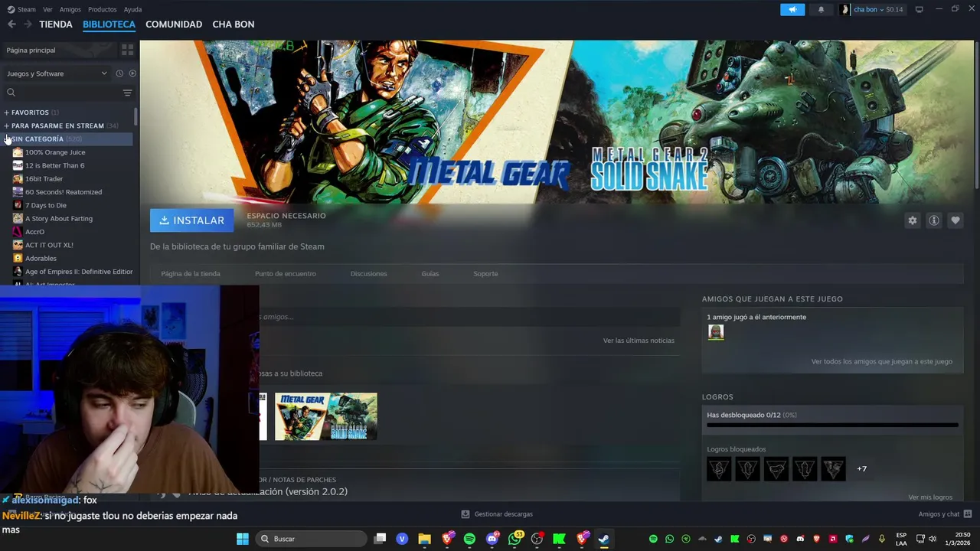This screenshot has height=551, width=980.
Task: Open the Juegos y Software dropdown
Action: [57, 73]
